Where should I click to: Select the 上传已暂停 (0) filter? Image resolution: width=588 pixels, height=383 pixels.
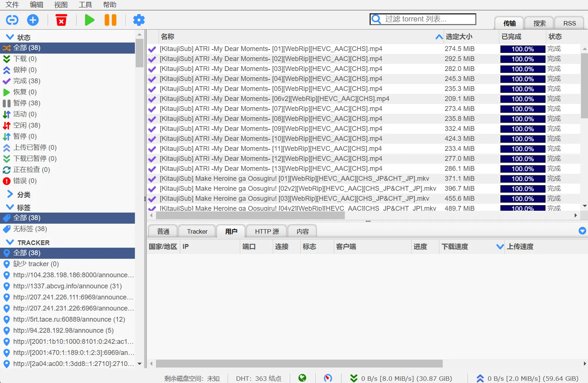[67, 148]
